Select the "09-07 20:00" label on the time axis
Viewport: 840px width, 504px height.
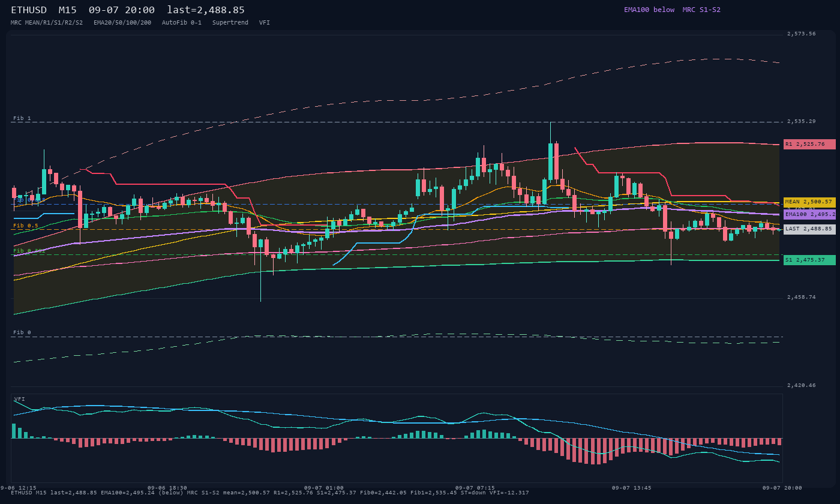782,488
